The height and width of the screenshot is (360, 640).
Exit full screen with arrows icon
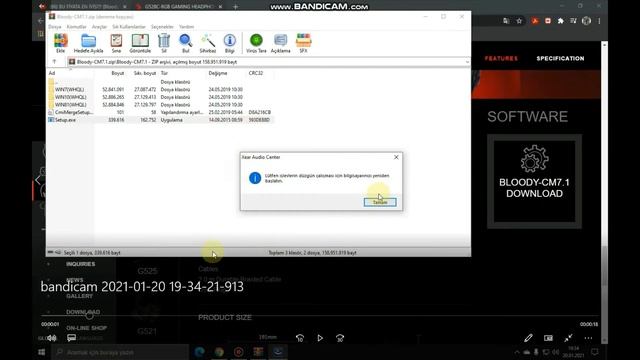[x=568, y=338]
